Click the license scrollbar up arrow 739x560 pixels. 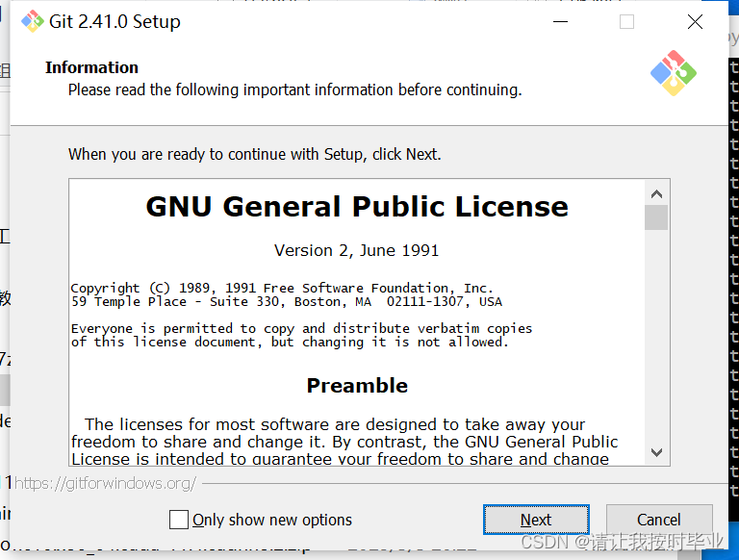tap(656, 193)
